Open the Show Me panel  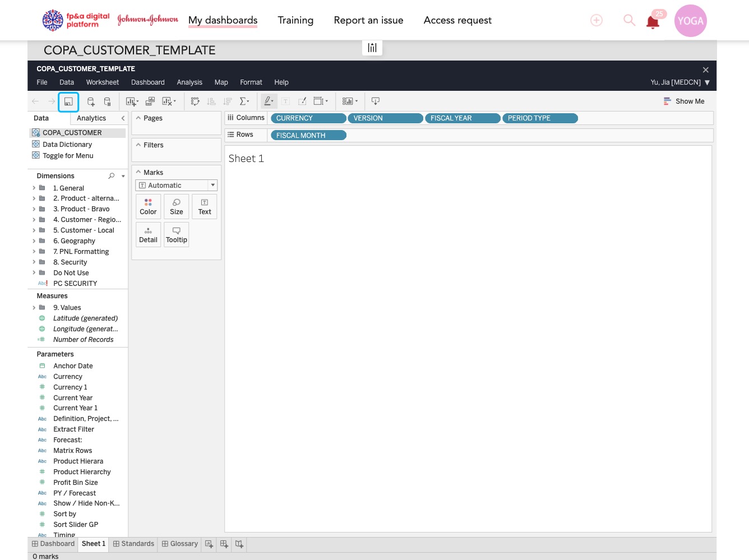(x=684, y=101)
